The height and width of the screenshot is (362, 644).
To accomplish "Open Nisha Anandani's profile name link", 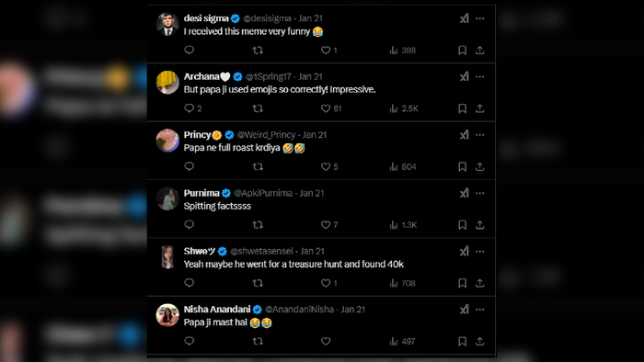I will pyautogui.click(x=217, y=309).
